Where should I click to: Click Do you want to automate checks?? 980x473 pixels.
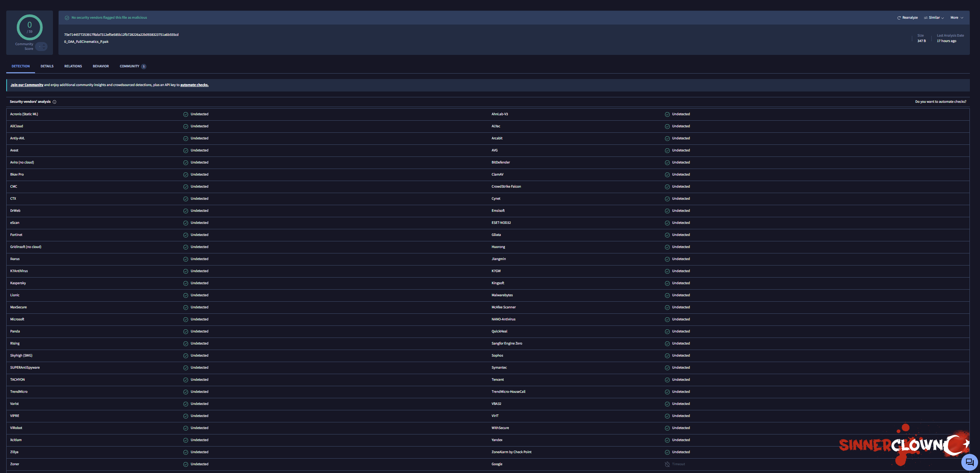[x=941, y=102]
